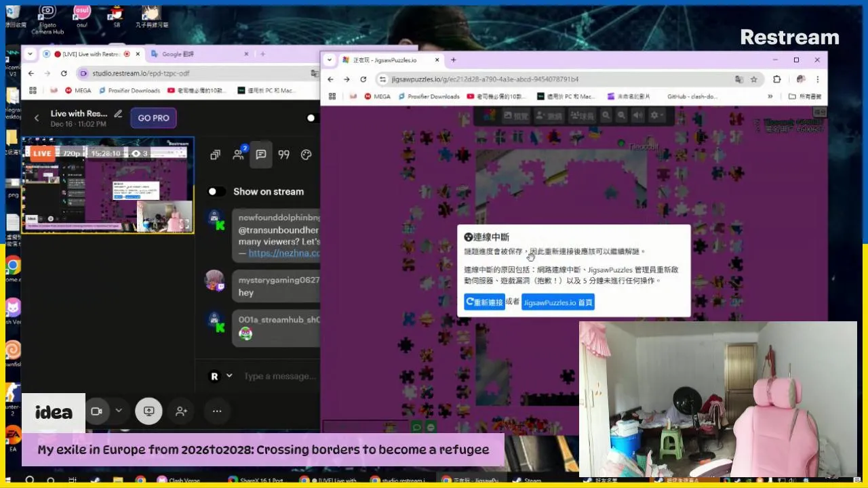868x488 pixels.
Task: Open the palette brand icon in Restream
Action: coord(307,155)
